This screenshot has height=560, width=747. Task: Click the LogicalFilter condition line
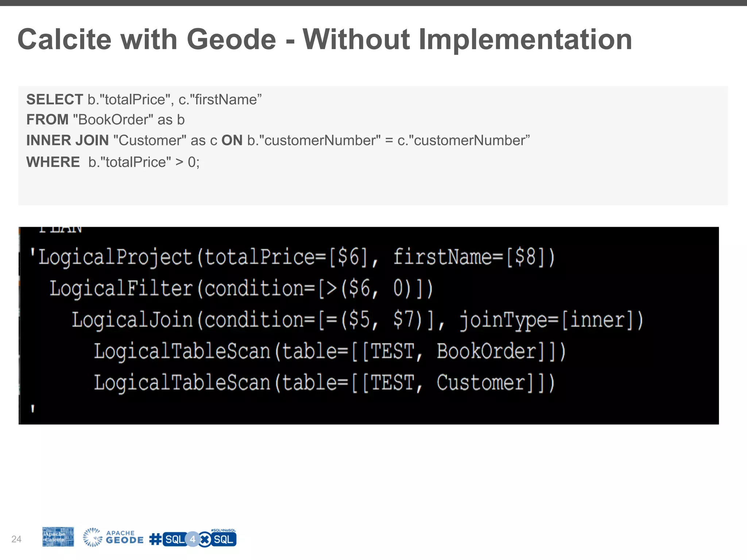click(x=241, y=288)
